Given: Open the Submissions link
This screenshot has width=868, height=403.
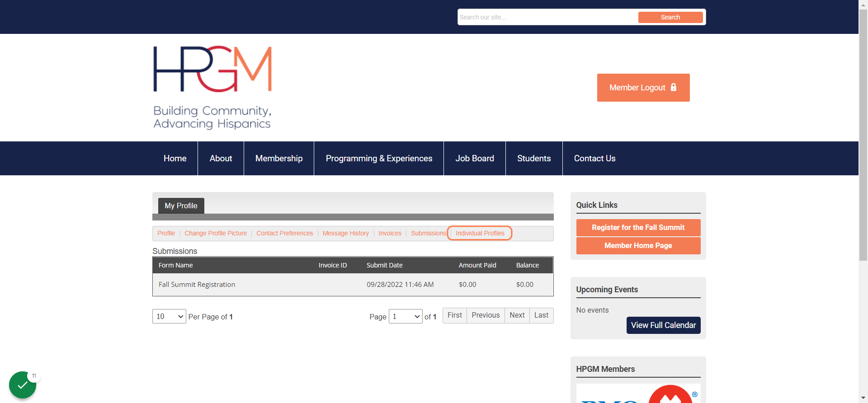Looking at the screenshot, I should [428, 233].
